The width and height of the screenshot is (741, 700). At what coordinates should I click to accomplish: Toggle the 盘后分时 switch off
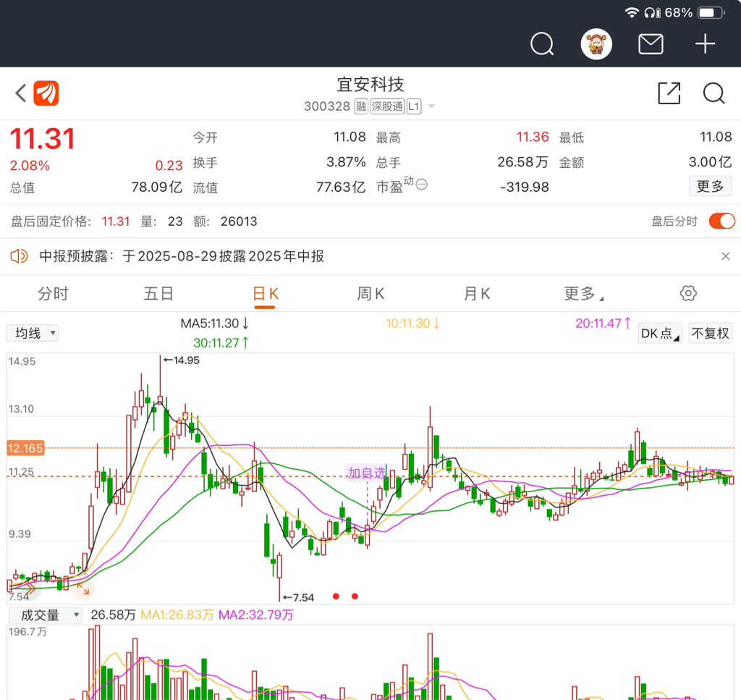tap(721, 222)
